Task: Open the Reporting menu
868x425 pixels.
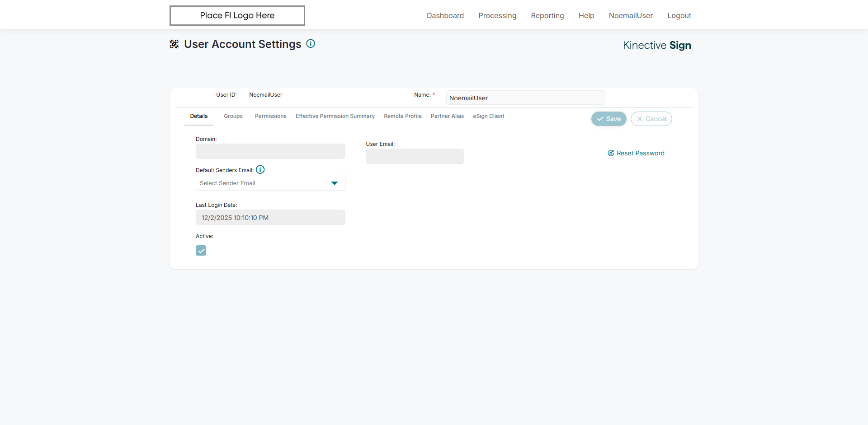Action: click(x=547, y=15)
